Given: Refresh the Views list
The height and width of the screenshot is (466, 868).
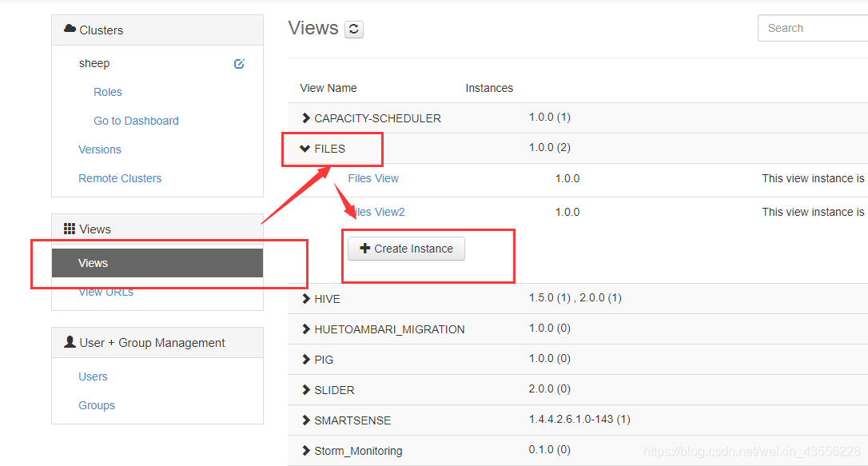Looking at the screenshot, I should [354, 29].
